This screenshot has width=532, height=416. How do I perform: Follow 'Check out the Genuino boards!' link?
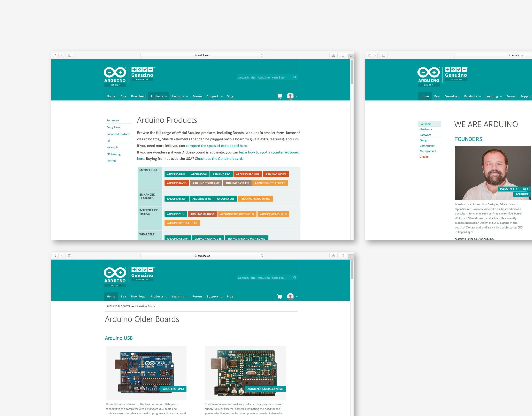tap(220, 159)
